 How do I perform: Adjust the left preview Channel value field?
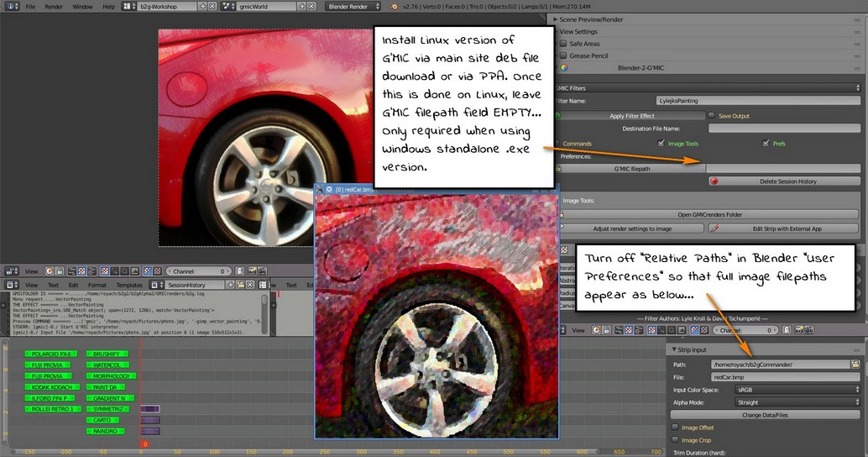click(199, 271)
